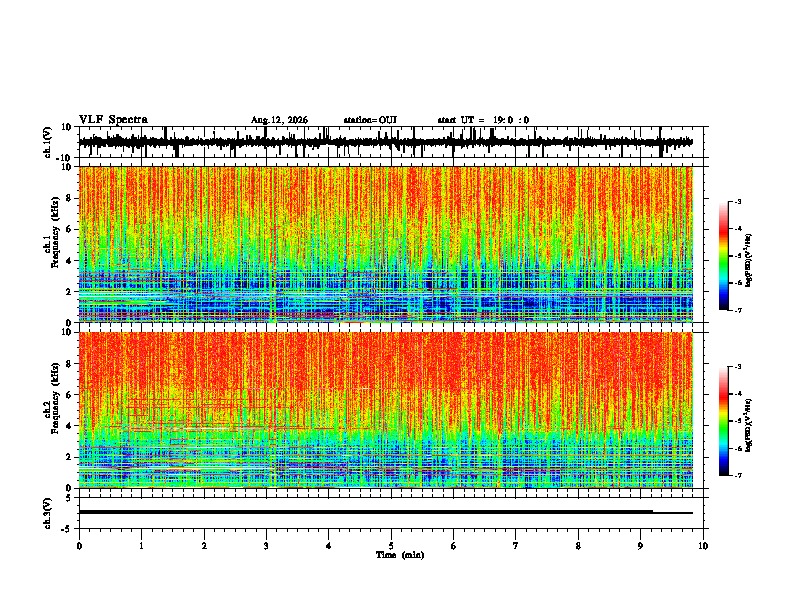Click time-axis tick label 4
The width and height of the screenshot is (792, 612).
tap(329, 546)
